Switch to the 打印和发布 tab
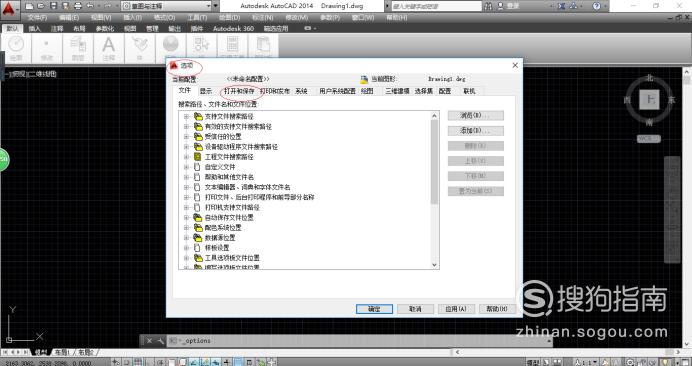692x366 pixels. [275, 91]
